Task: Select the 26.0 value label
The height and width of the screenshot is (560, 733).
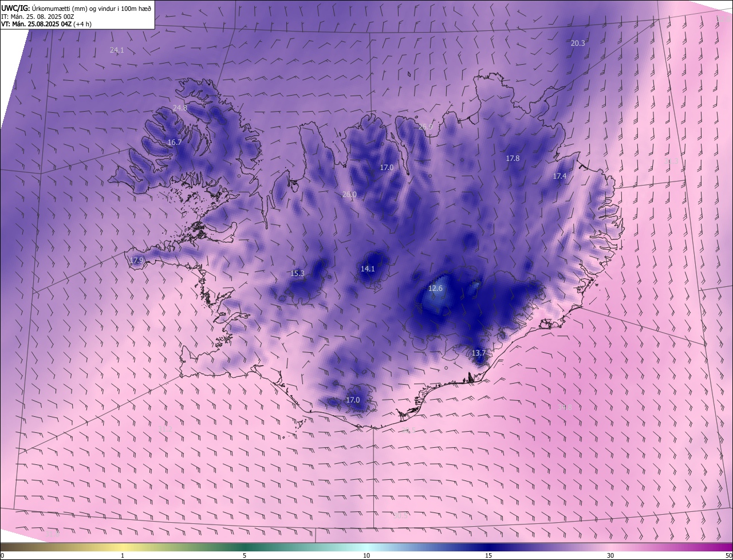Action: tap(349, 195)
